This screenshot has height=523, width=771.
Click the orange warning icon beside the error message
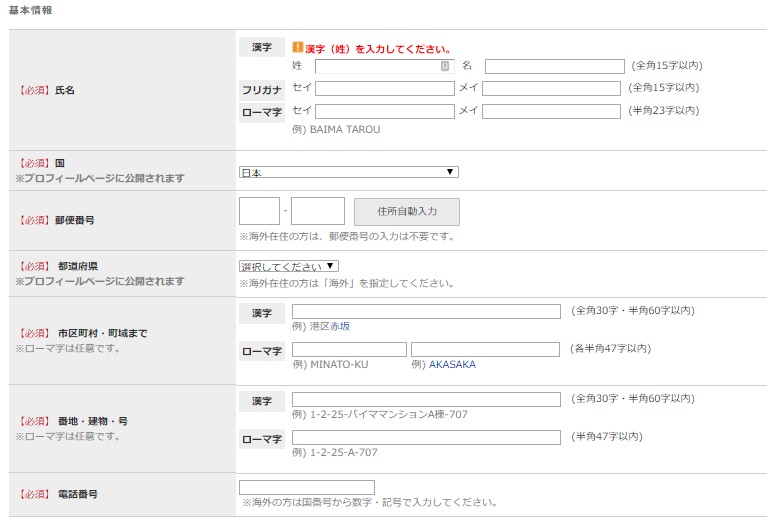pyautogui.click(x=297, y=47)
